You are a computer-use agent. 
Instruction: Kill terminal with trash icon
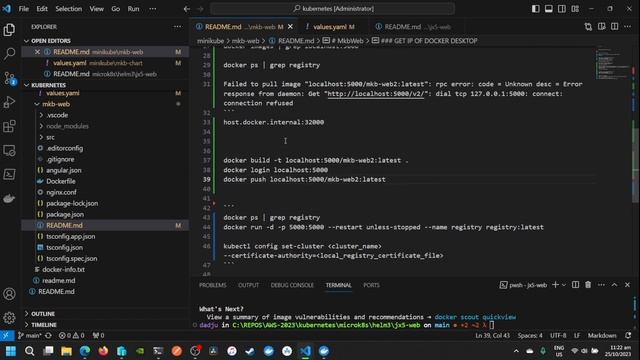(x=588, y=285)
